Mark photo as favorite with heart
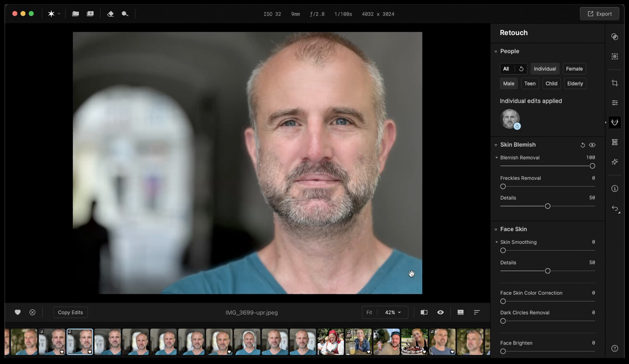Viewport: 629px width, 364px height. tap(18, 312)
